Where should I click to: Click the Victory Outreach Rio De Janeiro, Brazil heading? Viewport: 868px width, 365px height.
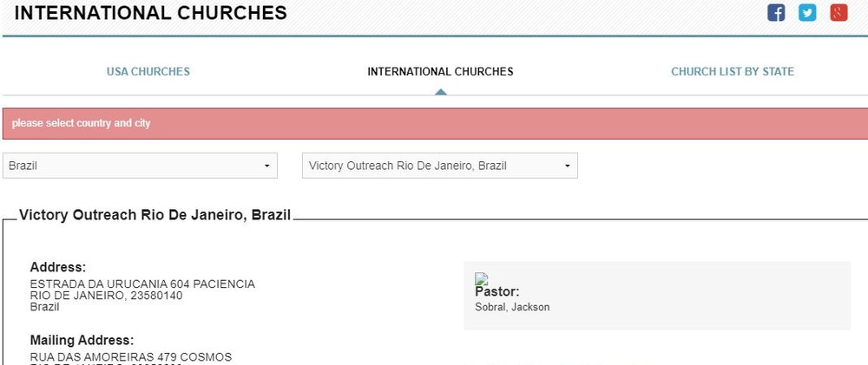155,215
